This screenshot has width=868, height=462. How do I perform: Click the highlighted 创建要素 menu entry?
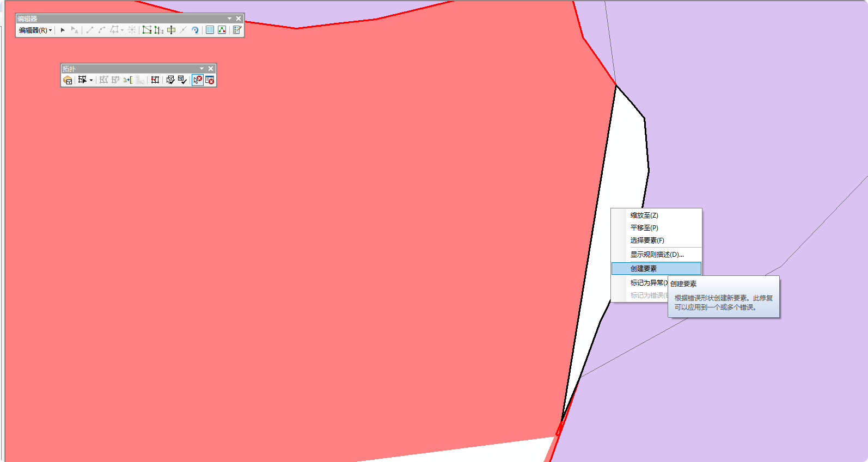pyautogui.click(x=656, y=269)
